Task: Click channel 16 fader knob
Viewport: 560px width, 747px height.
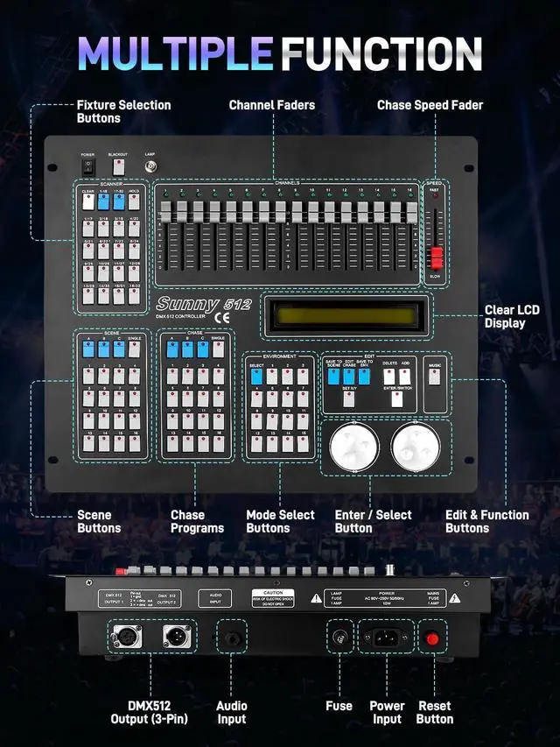Action: coord(412,212)
